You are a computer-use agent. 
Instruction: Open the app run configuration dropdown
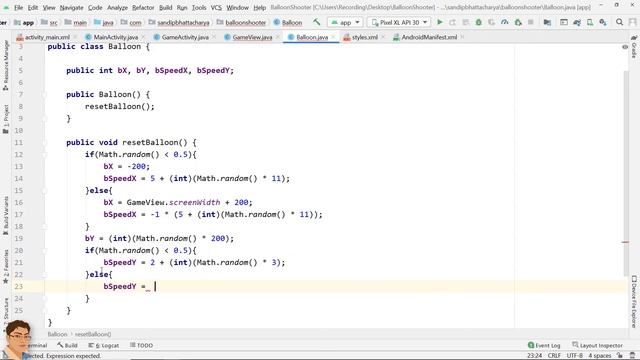[345, 22]
